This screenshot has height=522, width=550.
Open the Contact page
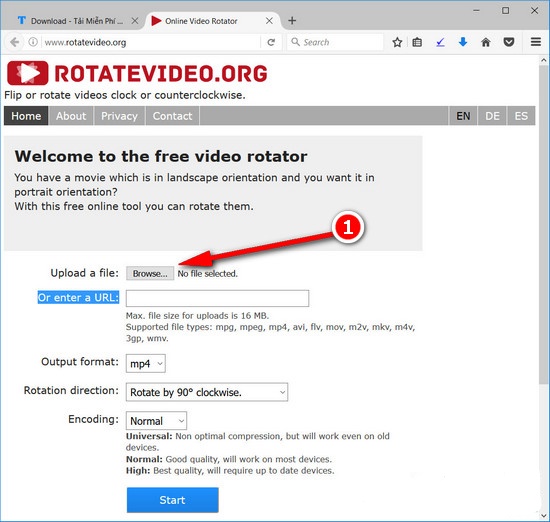point(172,116)
